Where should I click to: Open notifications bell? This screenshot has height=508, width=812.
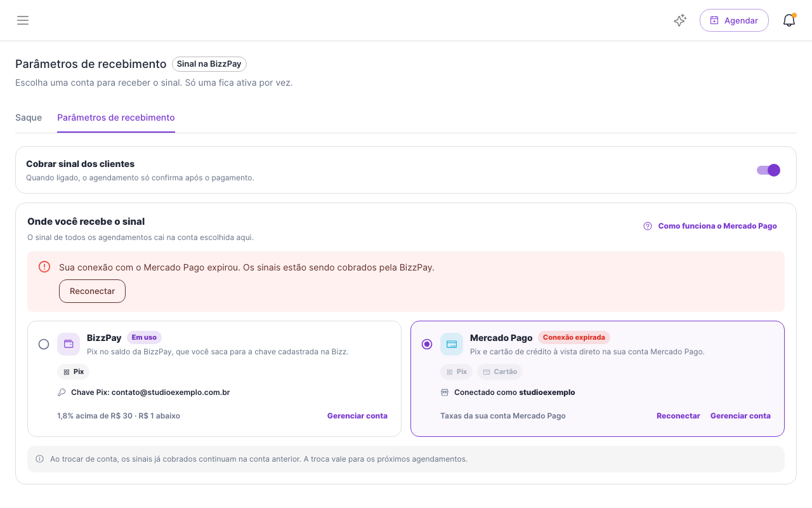(789, 20)
